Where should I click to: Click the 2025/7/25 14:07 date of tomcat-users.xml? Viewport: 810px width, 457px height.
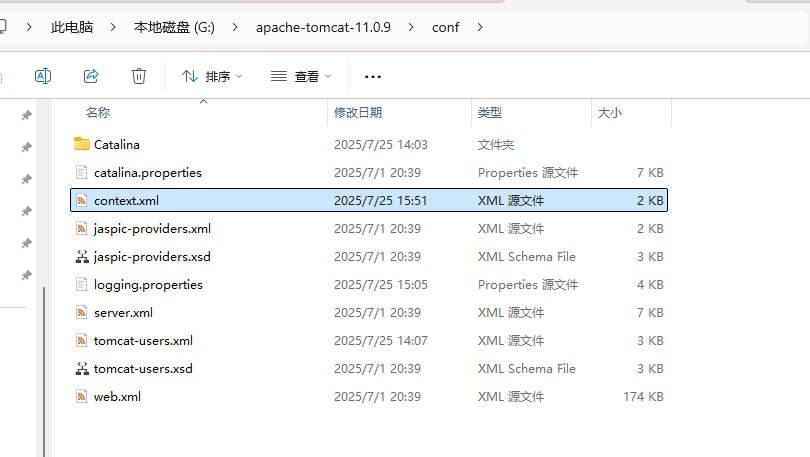click(x=381, y=340)
